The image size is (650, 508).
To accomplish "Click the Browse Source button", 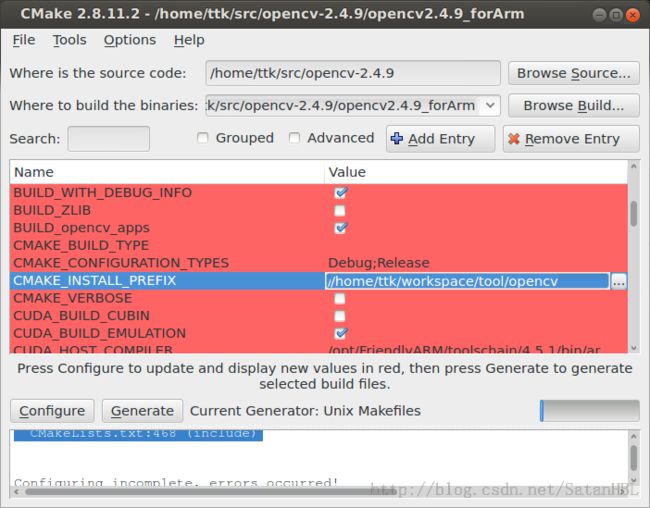I will click(x=574, y=73).
